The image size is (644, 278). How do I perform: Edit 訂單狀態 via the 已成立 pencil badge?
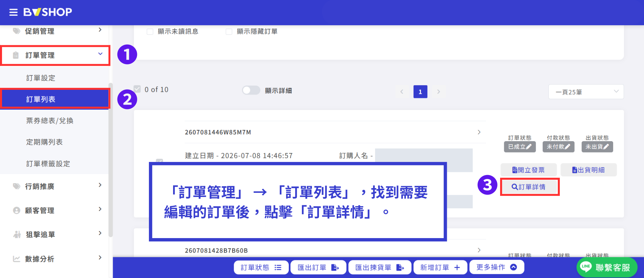[x=520, y=147]
